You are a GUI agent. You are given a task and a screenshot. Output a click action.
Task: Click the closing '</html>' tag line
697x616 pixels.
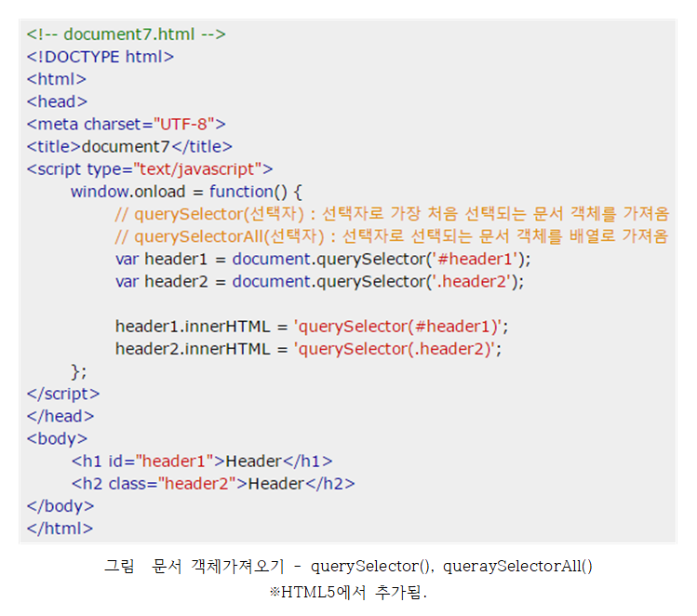(60, 529)
